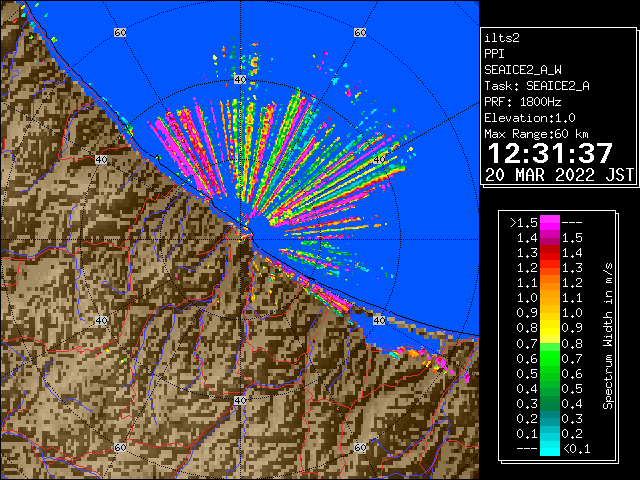The image size is (640, 480).
Task: Click the '<0.1' legend label
Action: 577,449
